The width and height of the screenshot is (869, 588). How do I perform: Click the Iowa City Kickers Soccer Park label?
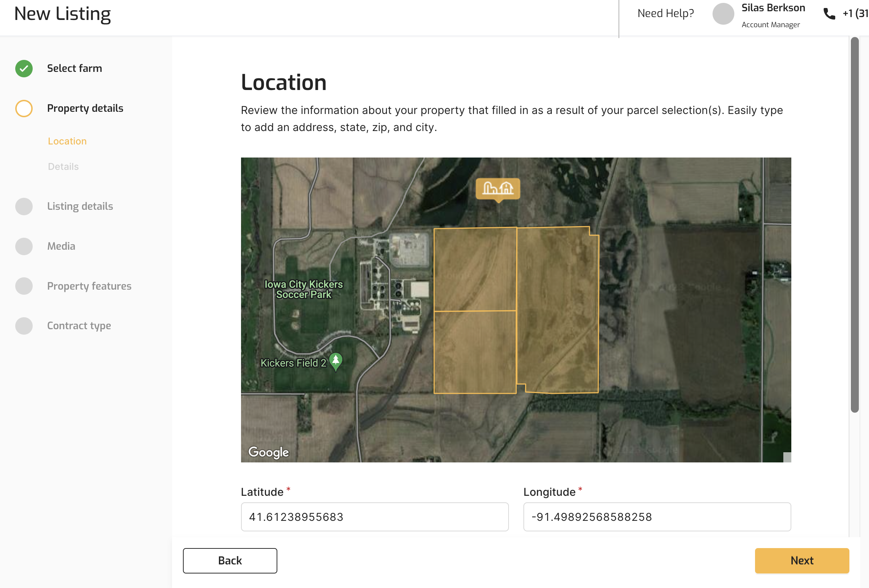(x=303, y=289)
